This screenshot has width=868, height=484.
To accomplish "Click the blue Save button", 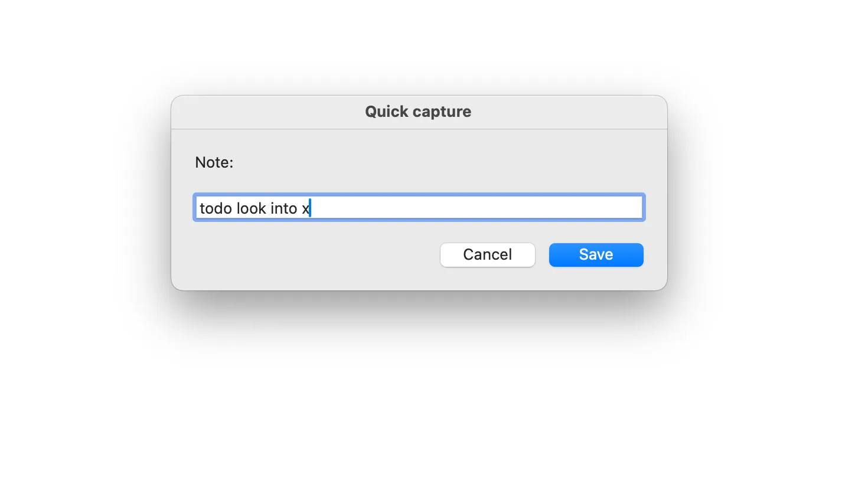I will [596, 255].
